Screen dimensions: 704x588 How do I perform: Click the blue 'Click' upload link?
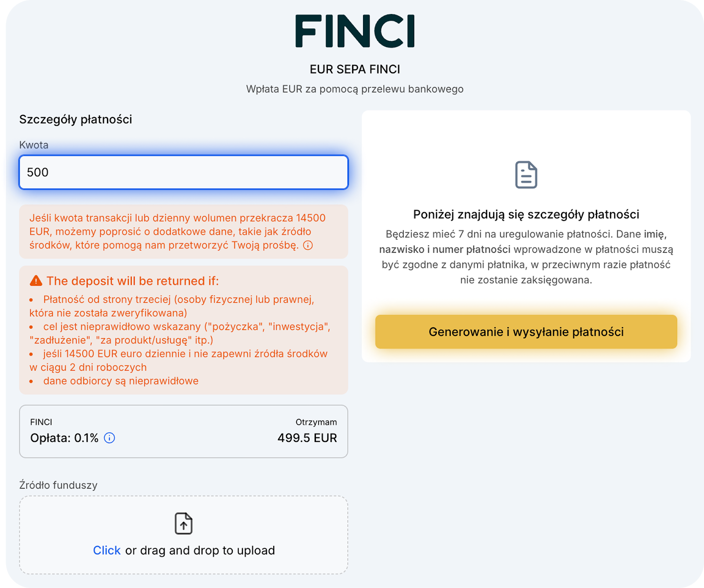pos(106,550)
